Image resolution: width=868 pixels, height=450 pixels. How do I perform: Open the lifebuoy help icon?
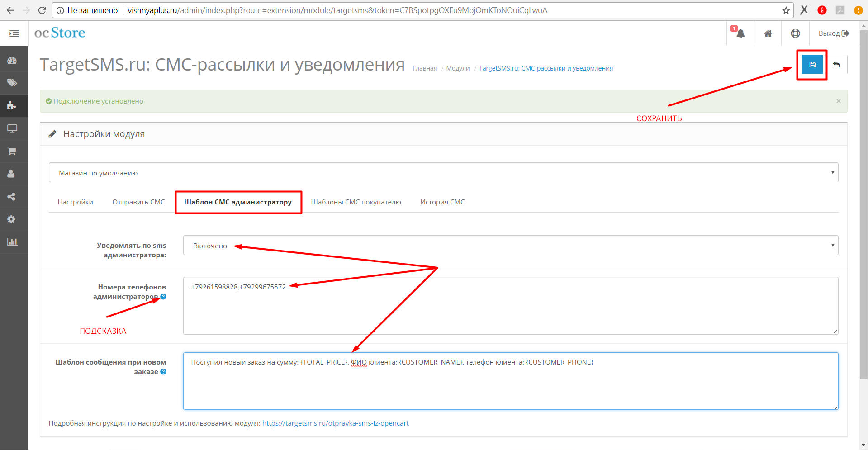click(795, 33)
